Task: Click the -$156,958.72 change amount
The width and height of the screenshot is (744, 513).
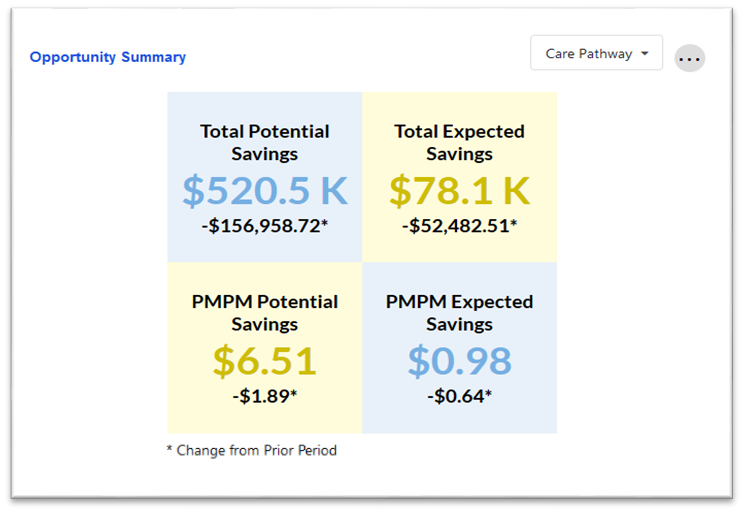Action: coord(264,225)
